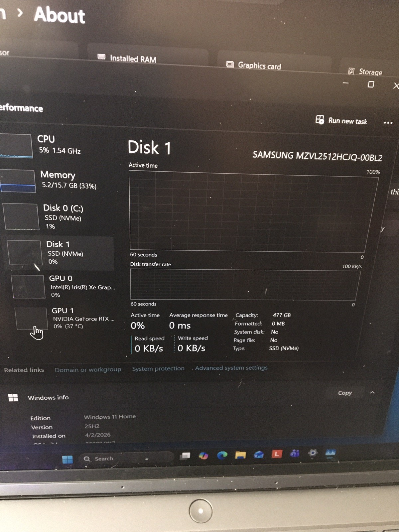Click Run new task button
The height and width of the screenshot is (532, 399).
pos(341,120)
